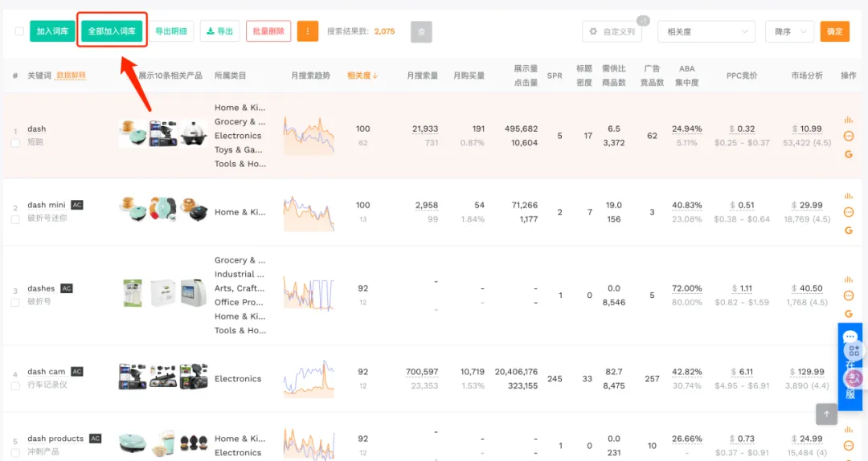
Task: Open the online customer service chat bubble
Action: point(850,337)
